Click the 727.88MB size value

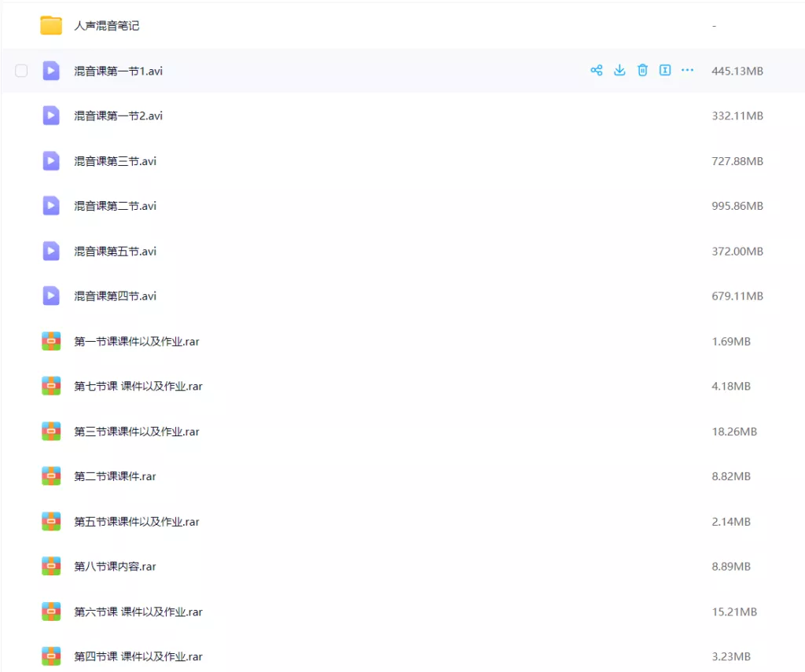click(737, 161)
